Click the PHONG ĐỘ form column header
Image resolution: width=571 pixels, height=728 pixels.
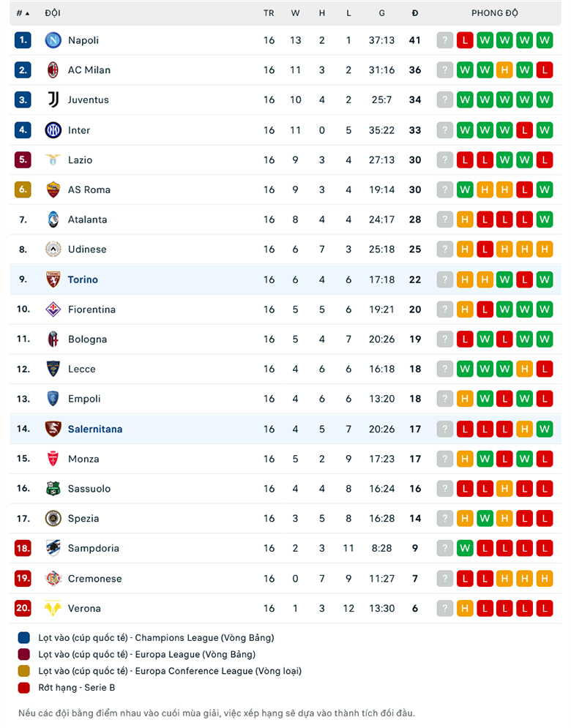494,13
